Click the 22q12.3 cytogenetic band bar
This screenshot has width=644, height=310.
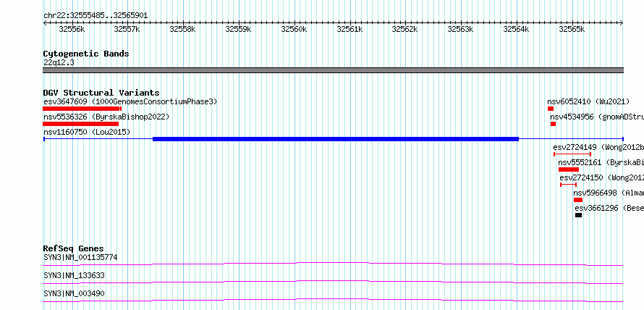tap(333, 70)
